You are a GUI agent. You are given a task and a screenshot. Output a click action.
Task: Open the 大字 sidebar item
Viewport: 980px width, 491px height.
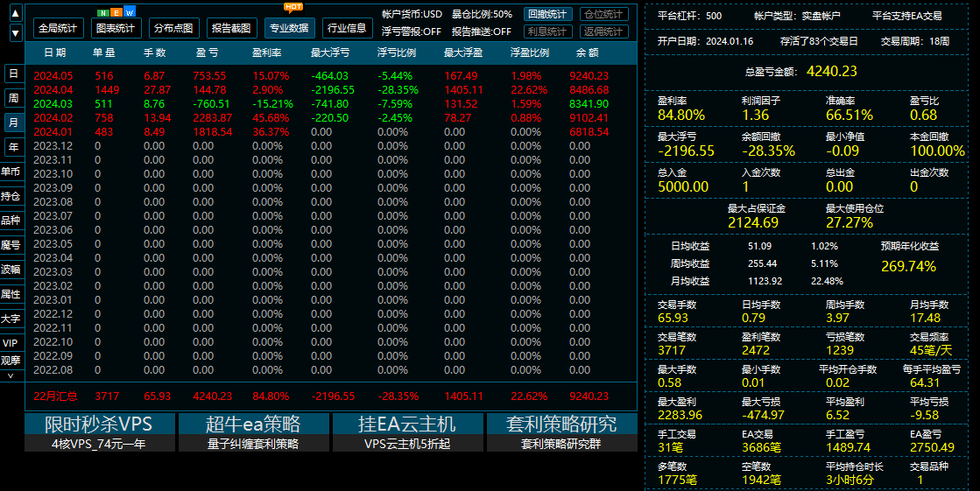coord(11,319)
